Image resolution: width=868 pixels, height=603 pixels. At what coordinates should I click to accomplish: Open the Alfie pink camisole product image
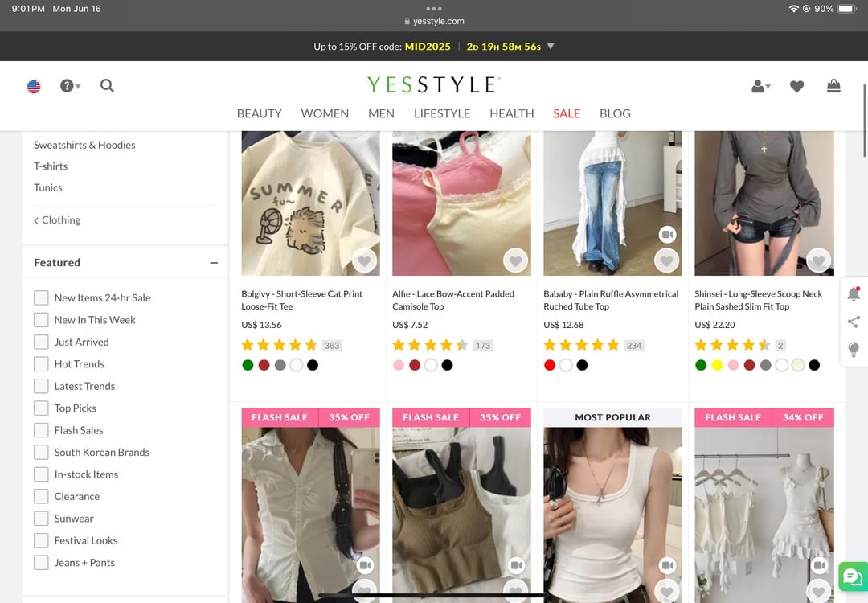[461, 203]
